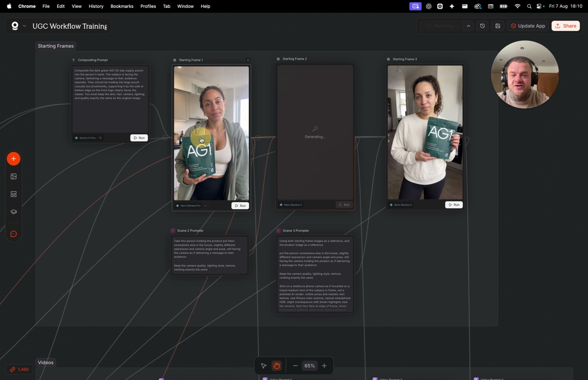Click into the Compositing Prompt text box

(x=110, y=99)
